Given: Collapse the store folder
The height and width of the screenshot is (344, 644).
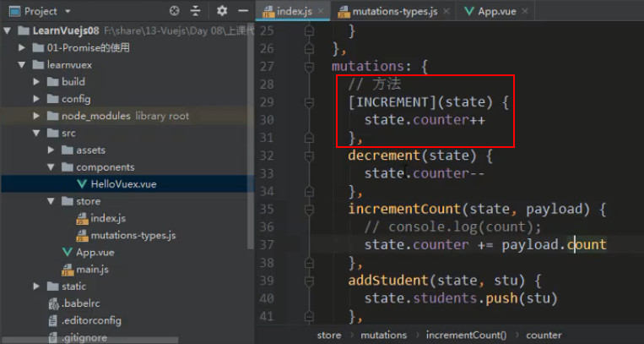Looking at the screenshot, I should pyautogui.click(x=51, y=201).
